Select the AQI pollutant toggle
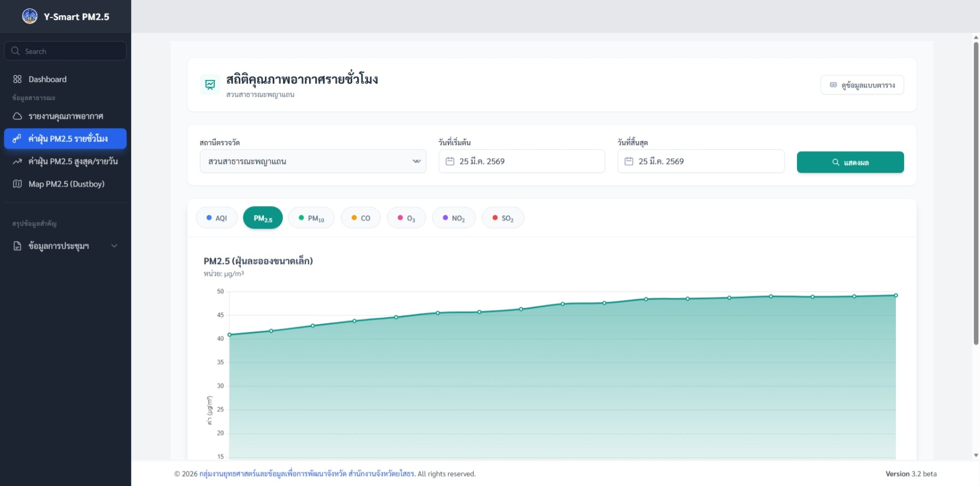The image size is (980, 486). (216, 218)
